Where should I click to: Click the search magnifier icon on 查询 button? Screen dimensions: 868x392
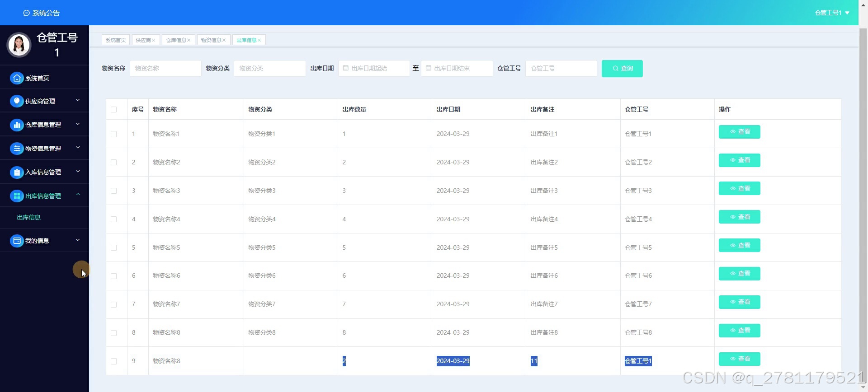(x=615, y=69)
